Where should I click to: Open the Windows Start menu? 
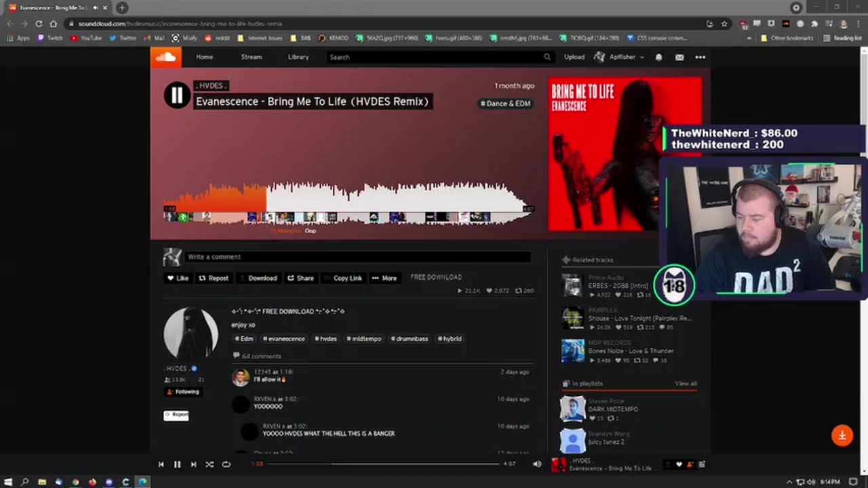[8, 482]
